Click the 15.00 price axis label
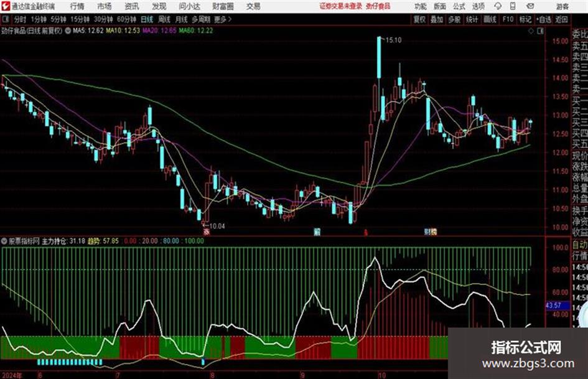This screenshot has height=379, width=588. pyautogui.click(x=560, y=41)
